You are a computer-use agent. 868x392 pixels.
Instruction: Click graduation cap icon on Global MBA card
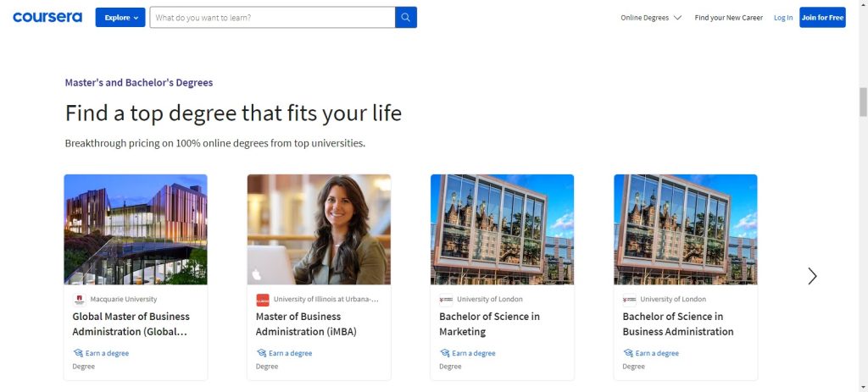pyautogui.click(x=78, y=353)
